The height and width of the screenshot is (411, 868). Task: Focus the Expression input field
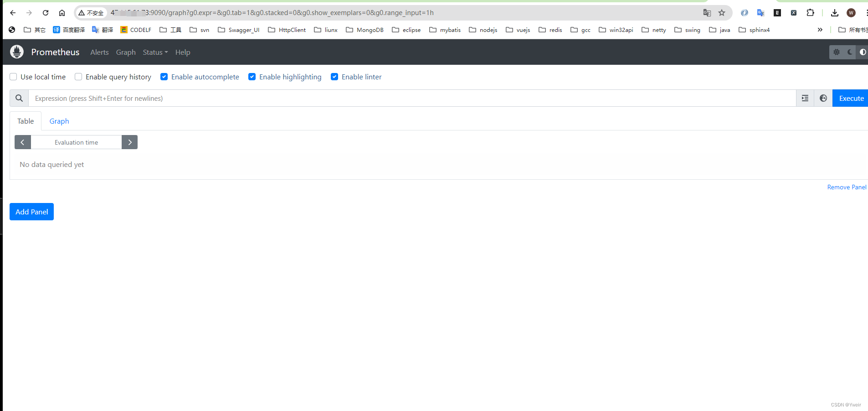(x=412, y=98)
